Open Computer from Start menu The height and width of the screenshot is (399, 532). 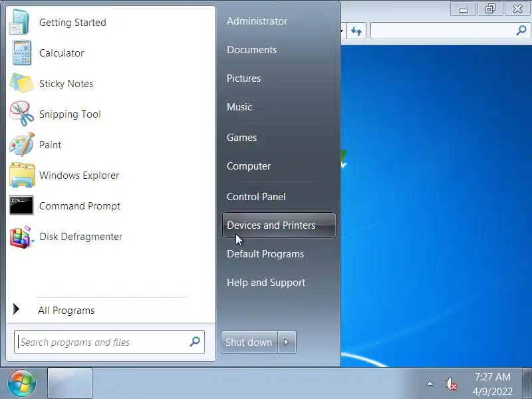(248, 166)
